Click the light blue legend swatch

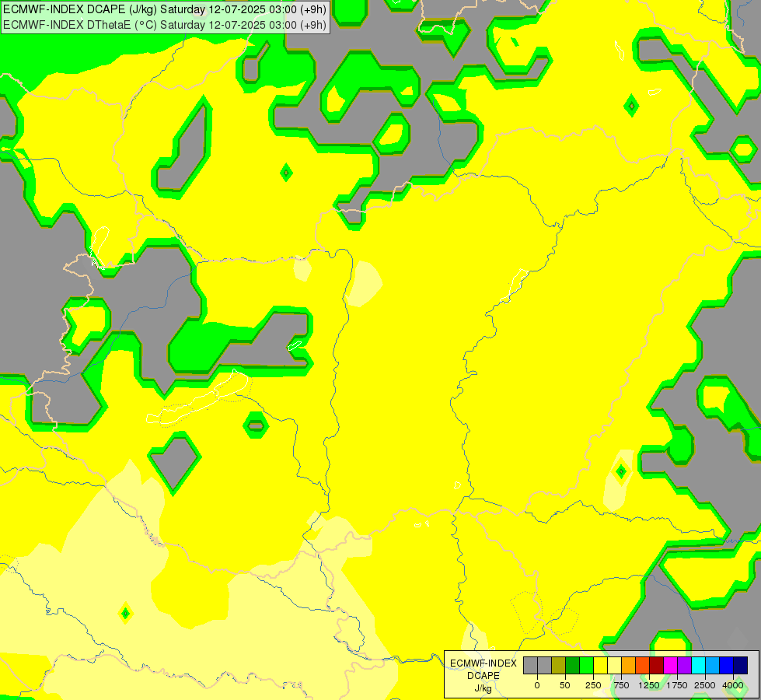coord(713,666)
